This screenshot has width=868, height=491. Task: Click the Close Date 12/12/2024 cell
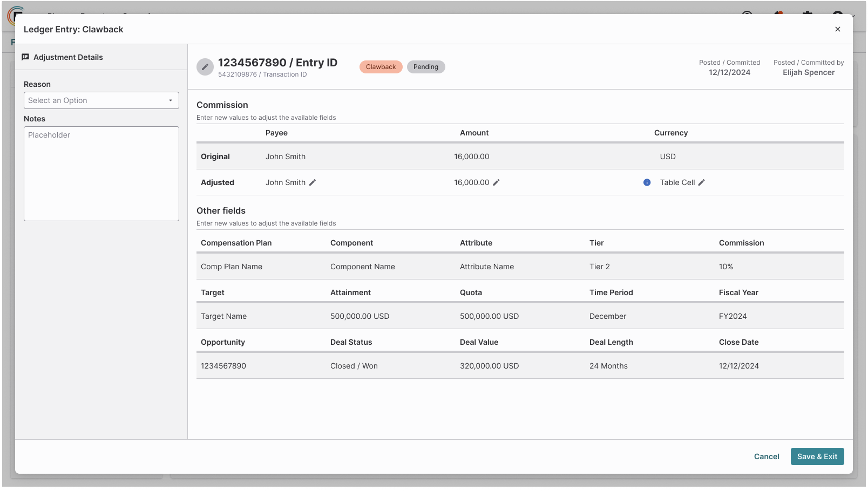coord(739,366)
